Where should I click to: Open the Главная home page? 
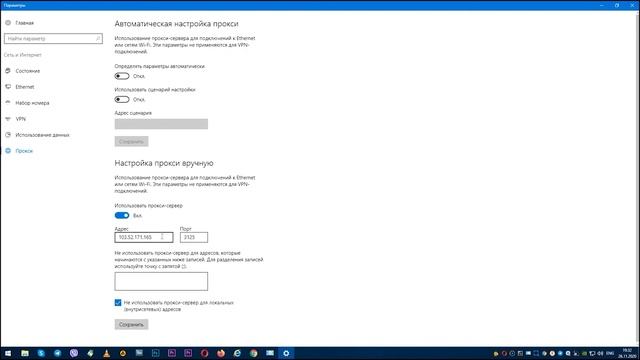click(x=24, y=23)
